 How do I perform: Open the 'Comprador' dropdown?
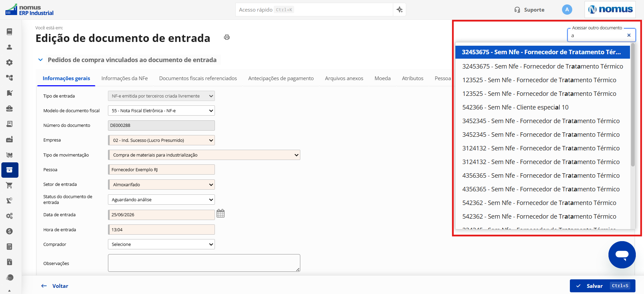tap(161, 244)
